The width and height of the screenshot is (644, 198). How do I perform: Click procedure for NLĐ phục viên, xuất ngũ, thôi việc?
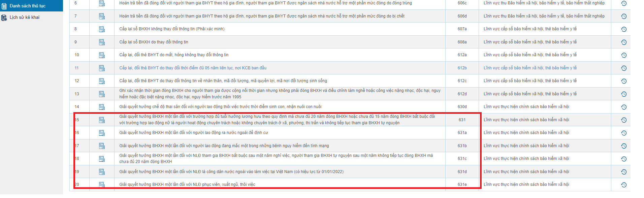[x=187, y=185]
